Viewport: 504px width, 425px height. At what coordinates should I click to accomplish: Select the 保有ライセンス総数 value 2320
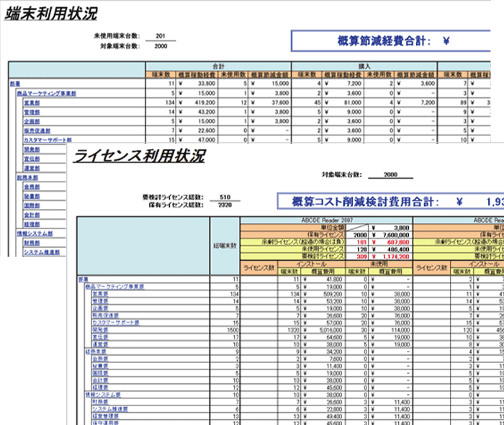pos(225,205)
